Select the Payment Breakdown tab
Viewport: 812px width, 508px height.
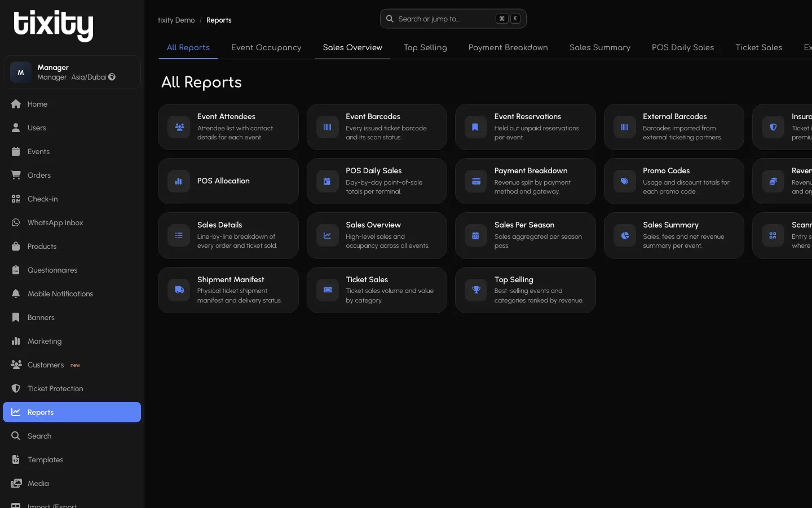coord(508,47)
